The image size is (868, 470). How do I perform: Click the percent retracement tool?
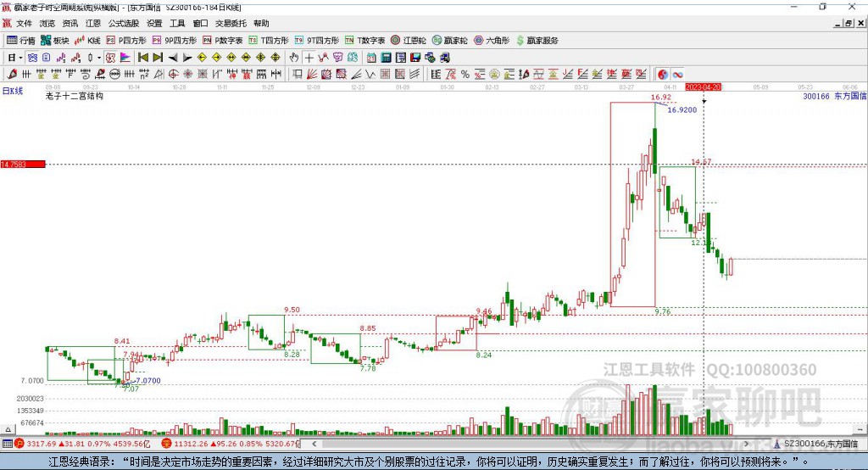465,75
